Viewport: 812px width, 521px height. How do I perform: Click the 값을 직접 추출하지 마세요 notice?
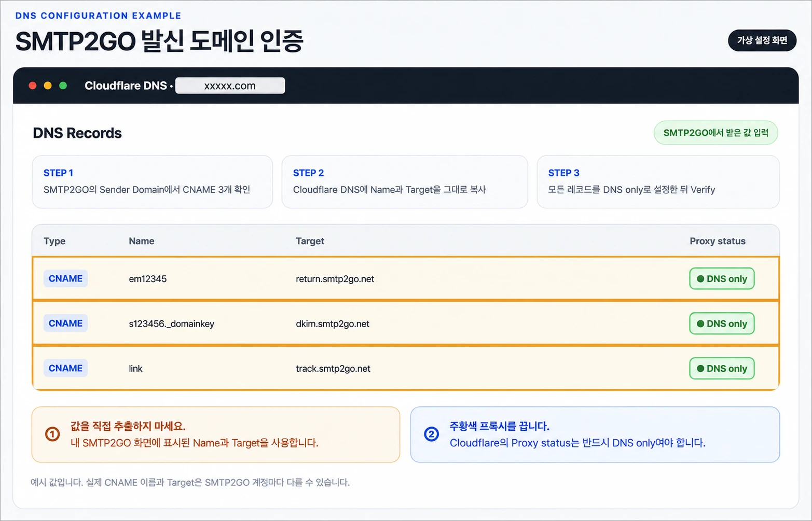point(216,434)
